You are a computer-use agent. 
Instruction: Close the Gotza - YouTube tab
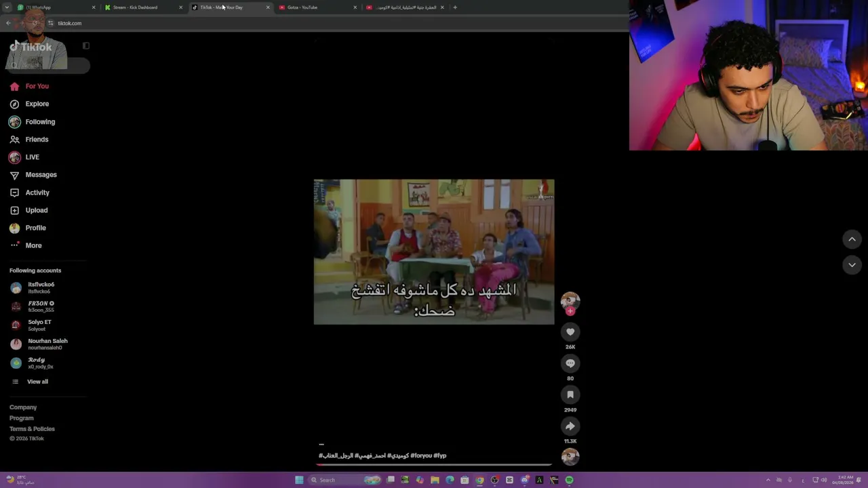[x=355, y=7]
